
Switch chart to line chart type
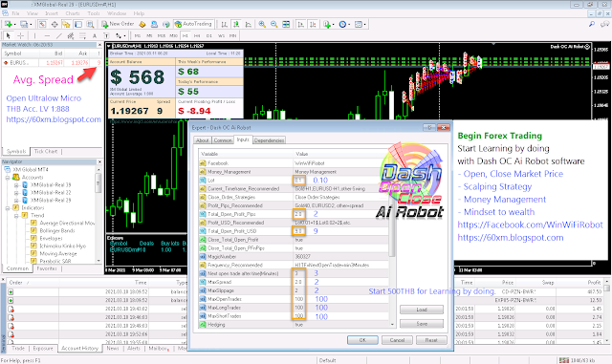coord(249,24)
